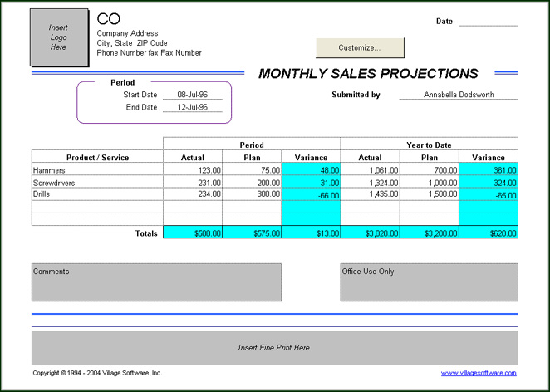Select the Drills product cell
Image resolution: width=550 pixels, height=392 pixels.
point(97,194)
